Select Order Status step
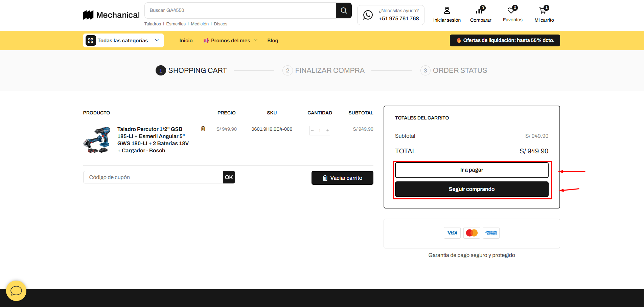The image size is (644, 307). click(454, 70)
